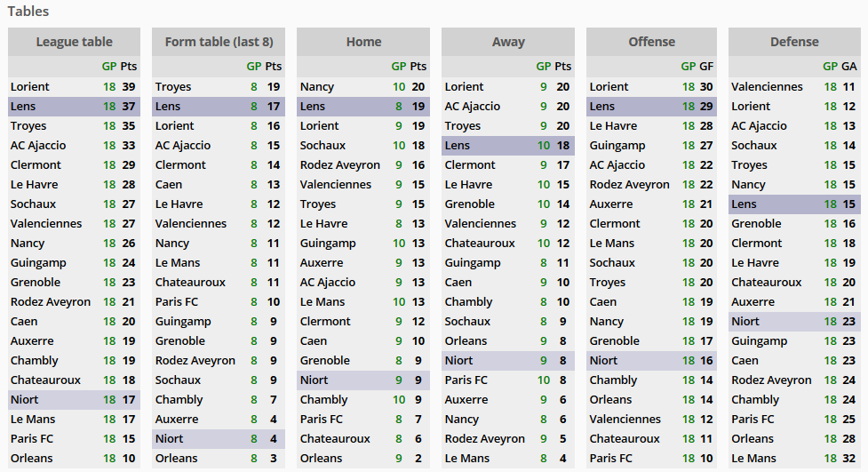Image resolution: width=868 pixels, height=472 pixels.
Task: Click the Defense table header
Action: click(x=794, y=42)
